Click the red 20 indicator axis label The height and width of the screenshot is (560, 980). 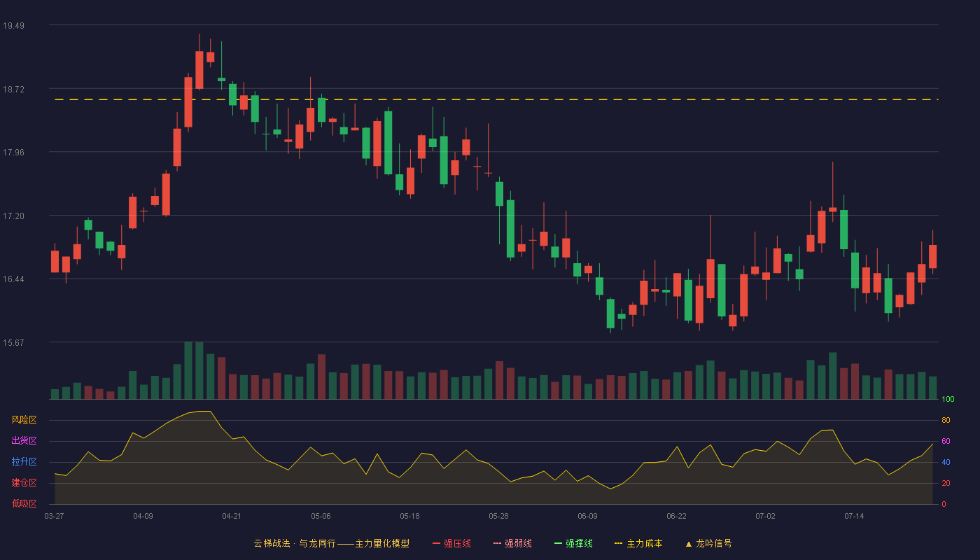tap(946, 483)
